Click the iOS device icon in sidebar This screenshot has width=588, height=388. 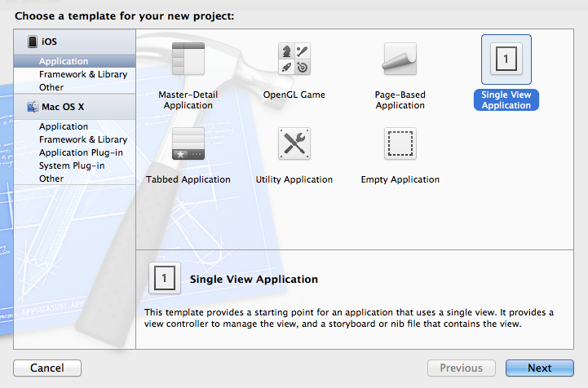click(x=33, y=42)
